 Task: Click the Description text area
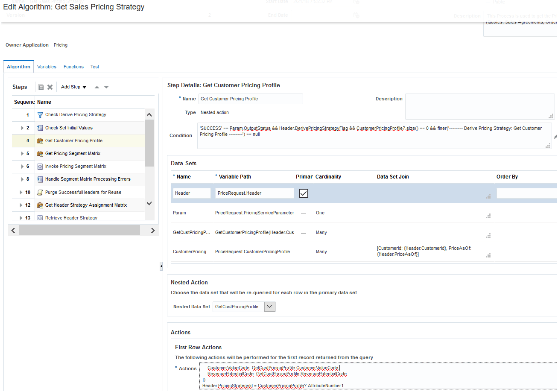click(x=480, y=106)
